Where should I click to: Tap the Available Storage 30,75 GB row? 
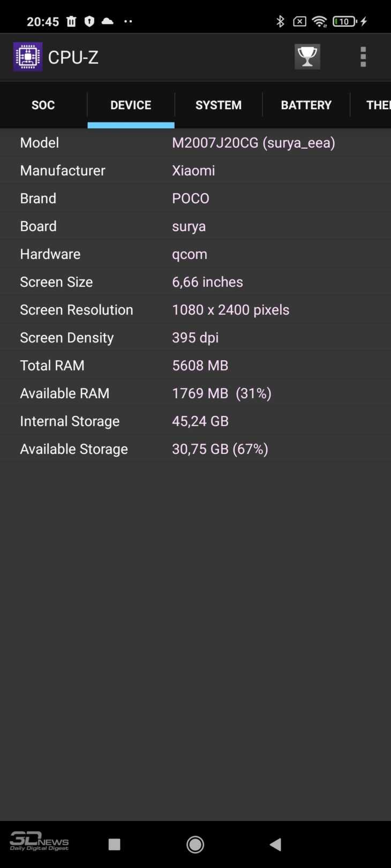coord(195,448)
